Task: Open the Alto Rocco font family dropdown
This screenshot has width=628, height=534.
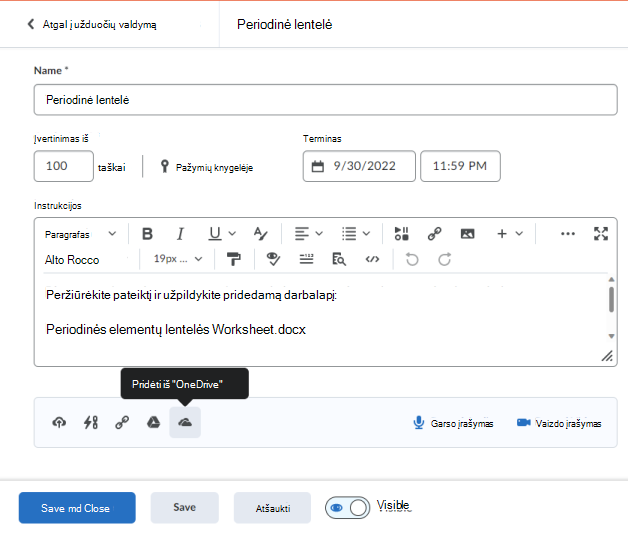Action: [86, 260]
